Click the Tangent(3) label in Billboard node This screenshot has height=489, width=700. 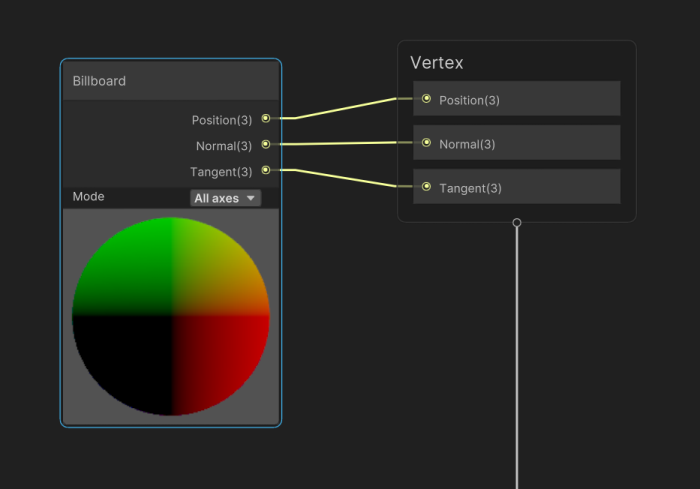pyautogui.click(x=221, y=172)
